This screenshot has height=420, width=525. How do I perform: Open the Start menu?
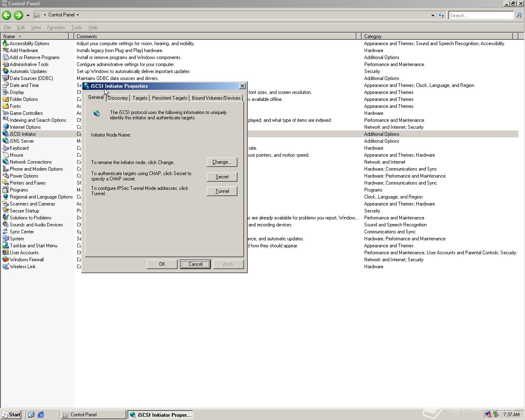(11, 415)
